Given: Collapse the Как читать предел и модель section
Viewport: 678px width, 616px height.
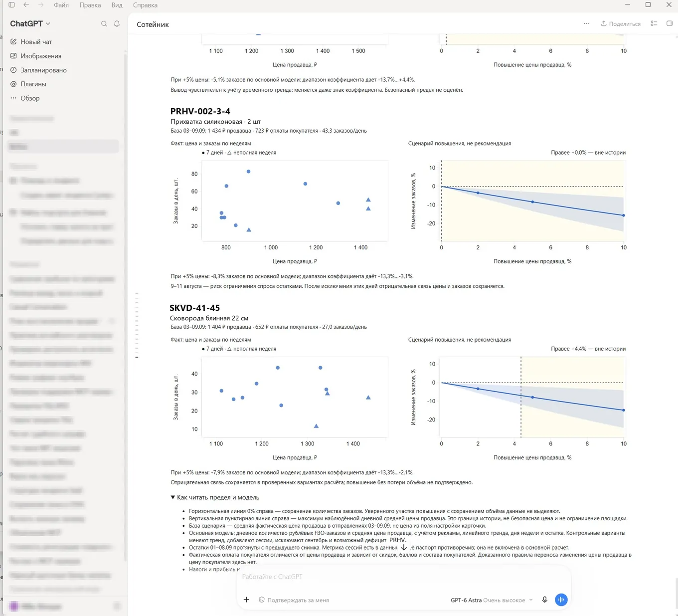Looking at the screenshot, I should pyautogui.click(x=215, y=497).
